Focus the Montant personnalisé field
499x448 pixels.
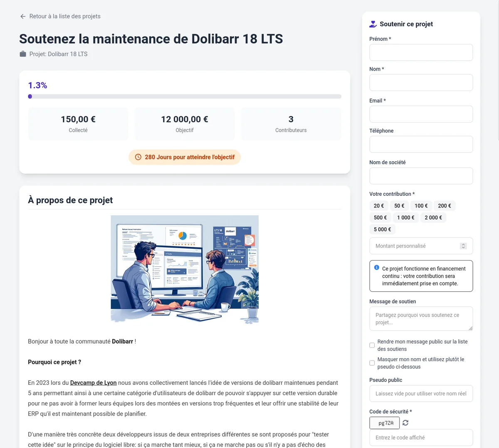[x=421, y=246]
